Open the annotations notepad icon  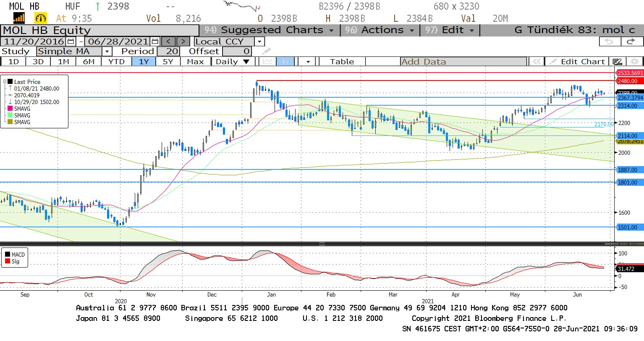point(617,62)
